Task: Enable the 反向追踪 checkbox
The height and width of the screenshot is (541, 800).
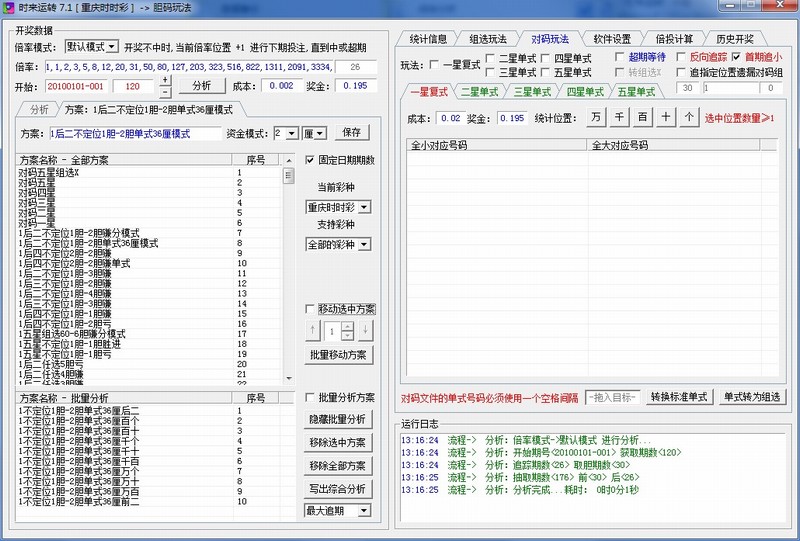Action: pos(682,58)
